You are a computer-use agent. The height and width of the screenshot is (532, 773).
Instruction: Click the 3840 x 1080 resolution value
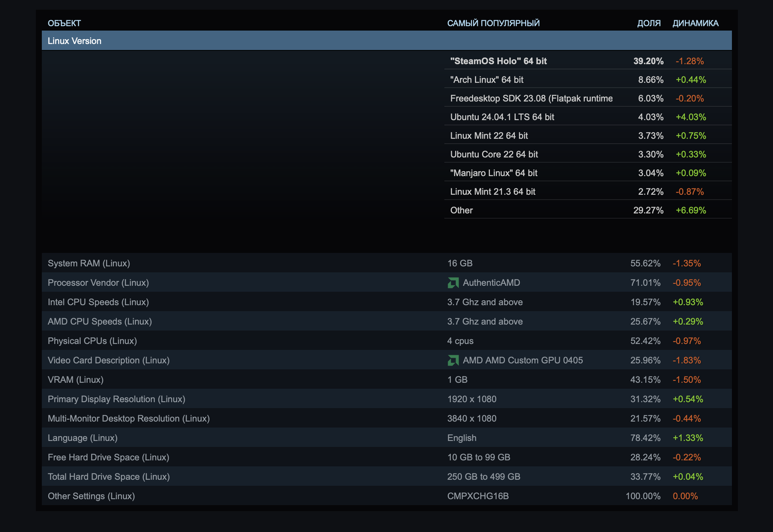coord(472,419)
